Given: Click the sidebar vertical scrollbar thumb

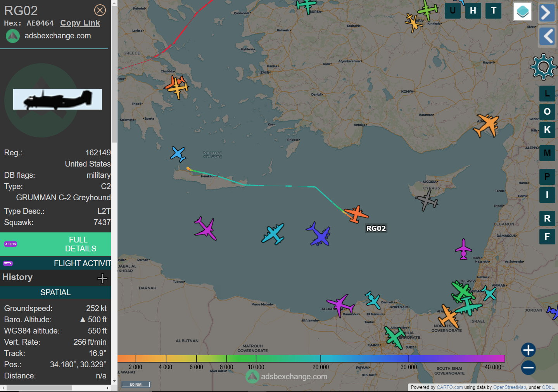Looking at the screenshot, I should click(x=114, y=74).
